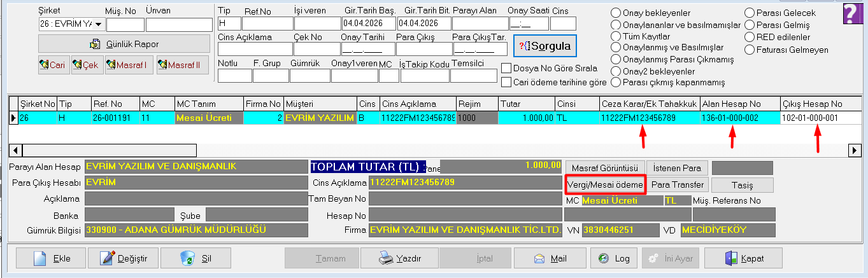Click the Cari button
The height and width of the screenshot is (278, 868).
pyautogui.click(x=53, y=65)
